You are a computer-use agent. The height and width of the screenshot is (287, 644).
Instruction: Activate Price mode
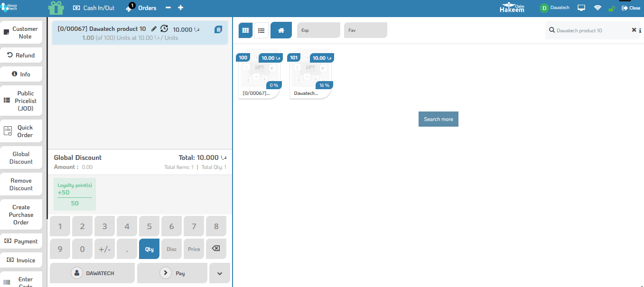tap(194, 249)
